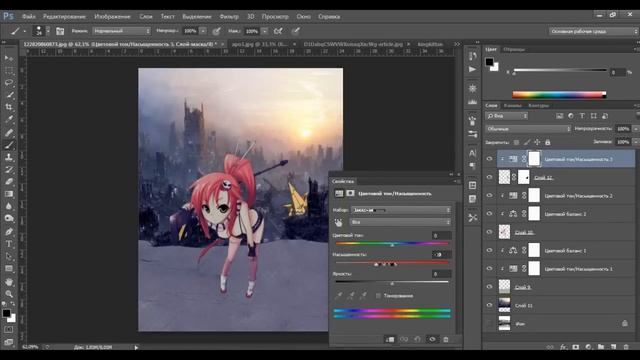Click the layer Opacity 100% field

click(x=623, y=129)
